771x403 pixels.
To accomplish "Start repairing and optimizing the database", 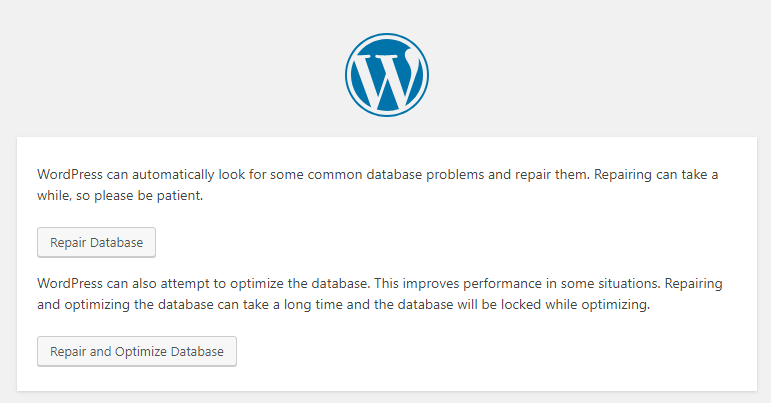I will 137,351.
